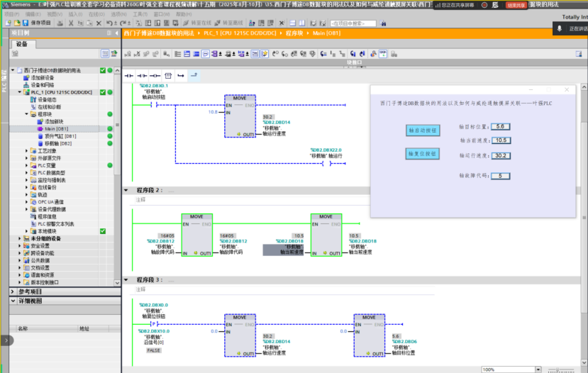The width and height of the screenshot is (588, 373).
Task: Split editor space vertically
Action: tap(301, 23)
